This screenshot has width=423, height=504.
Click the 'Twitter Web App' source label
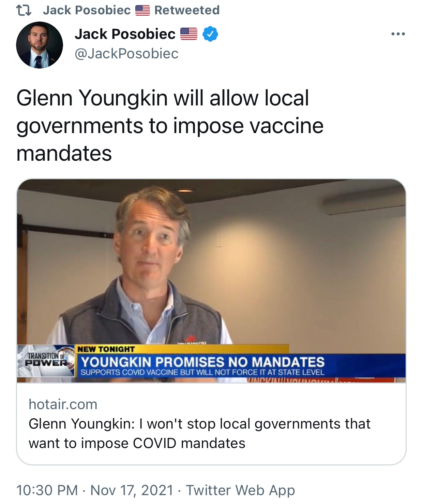[240, 490]
